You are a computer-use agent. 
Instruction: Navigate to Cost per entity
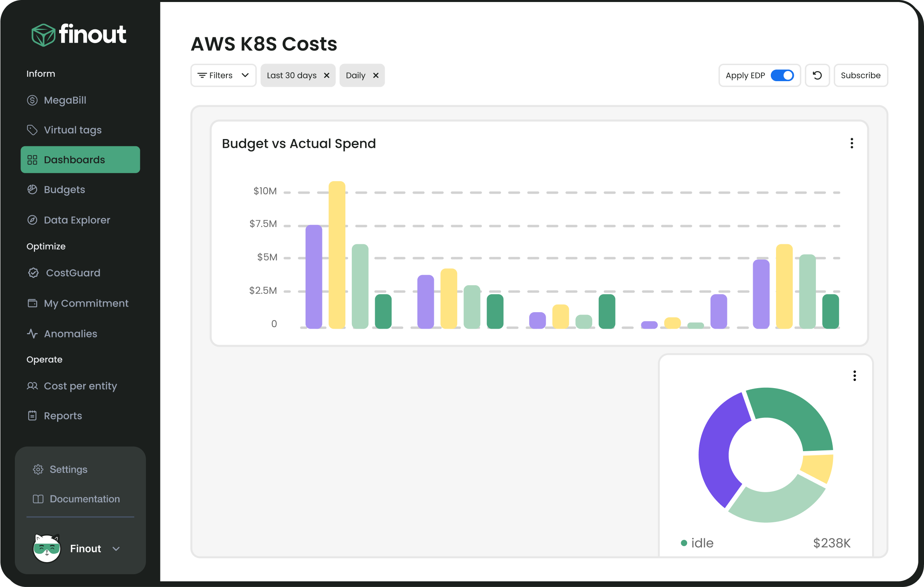pyautogui.click(x=80, y=386)
